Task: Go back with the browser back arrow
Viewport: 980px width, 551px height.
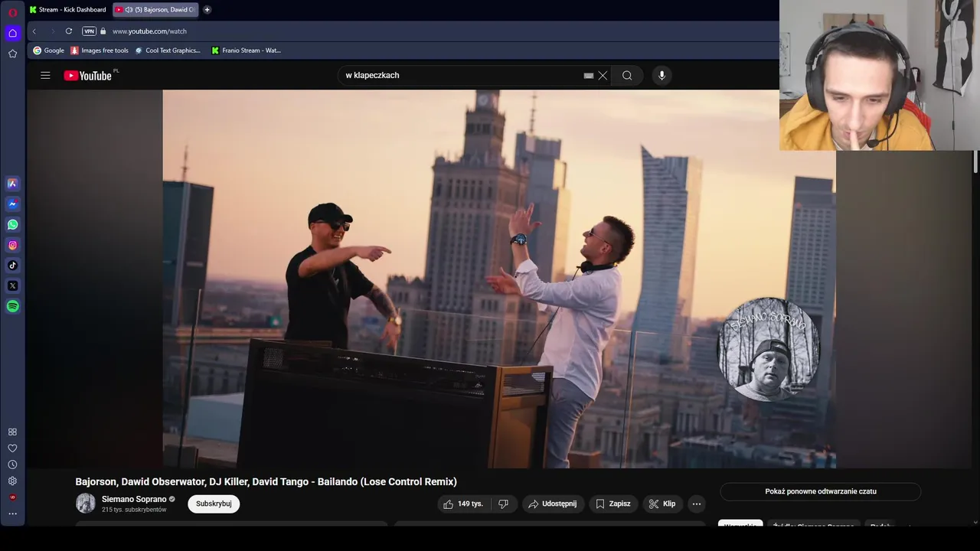Action: (x=34, y=31)
